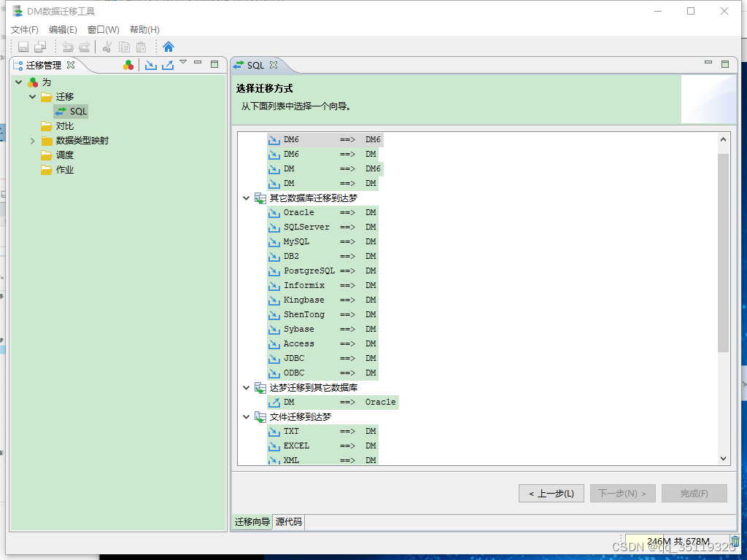Click the blue Home icon
The image size is (747, 560).
pyautogui.click(x=169, y=47)
